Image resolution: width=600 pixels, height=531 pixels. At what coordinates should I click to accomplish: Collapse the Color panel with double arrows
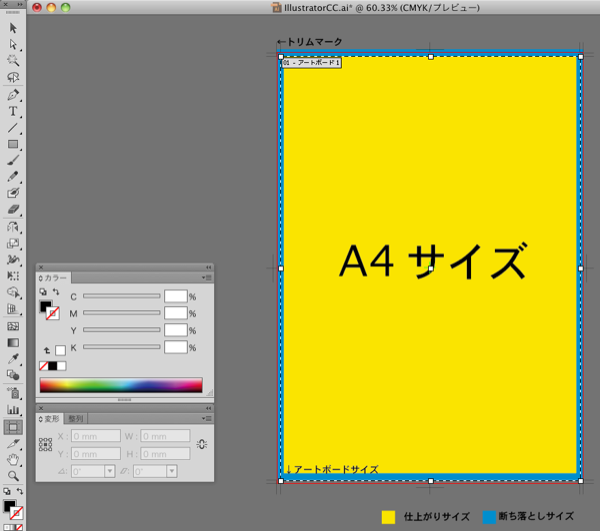(x=209, y=267)
